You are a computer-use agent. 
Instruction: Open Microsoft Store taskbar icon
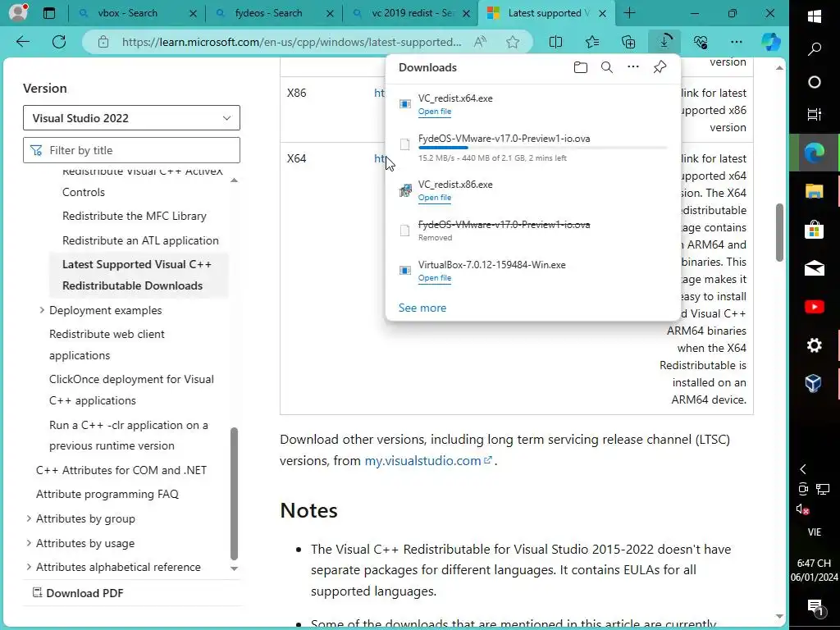815,230
